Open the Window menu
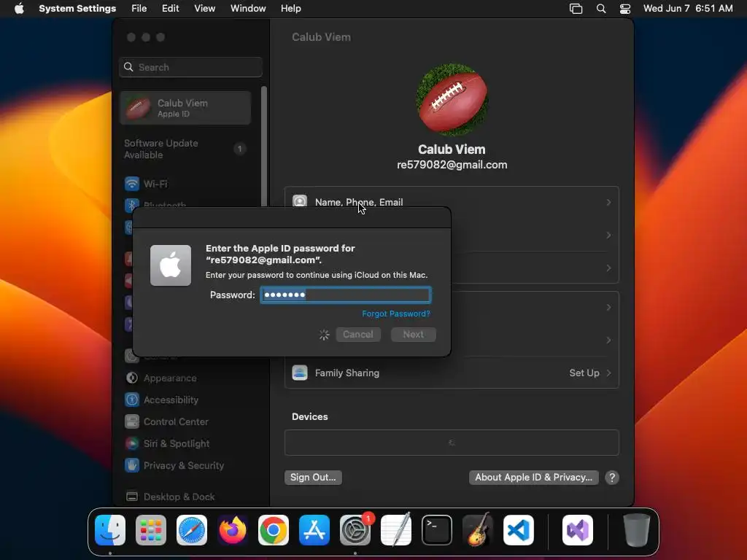The image size is (747, 560). pos(248,9)
